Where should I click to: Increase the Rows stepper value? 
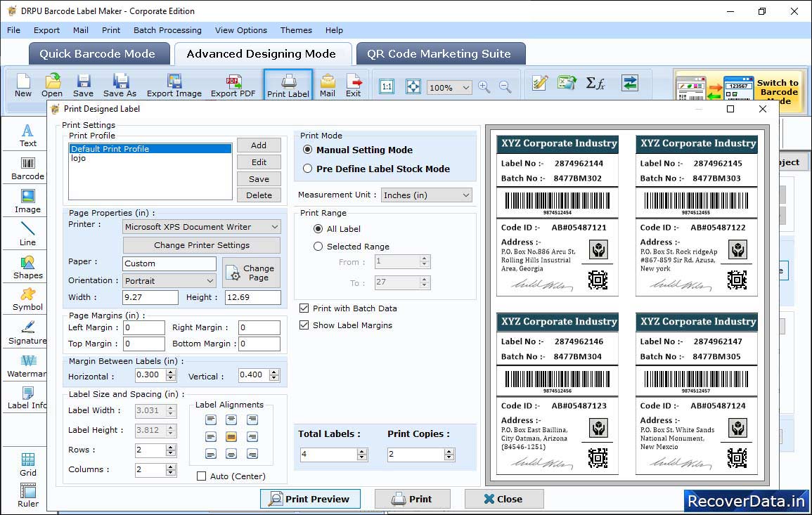(171, 447)
